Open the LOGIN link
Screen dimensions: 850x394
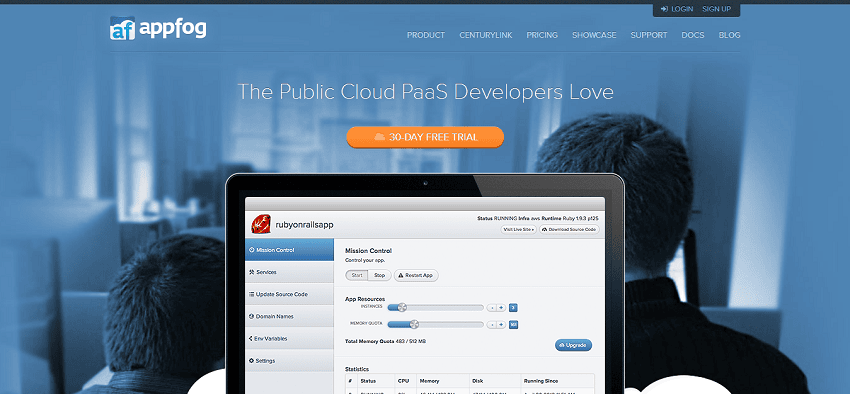pyautogui.click(x=682, y=9)
